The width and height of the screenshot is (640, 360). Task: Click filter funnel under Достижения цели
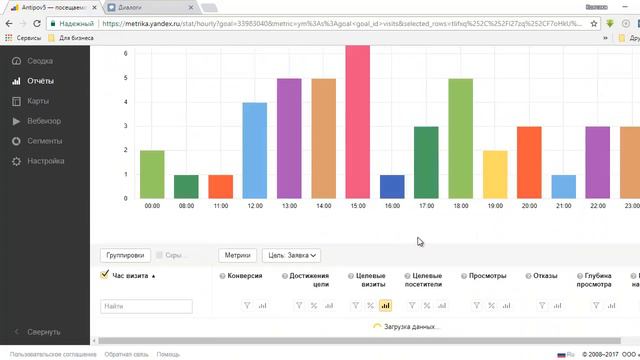299,305
